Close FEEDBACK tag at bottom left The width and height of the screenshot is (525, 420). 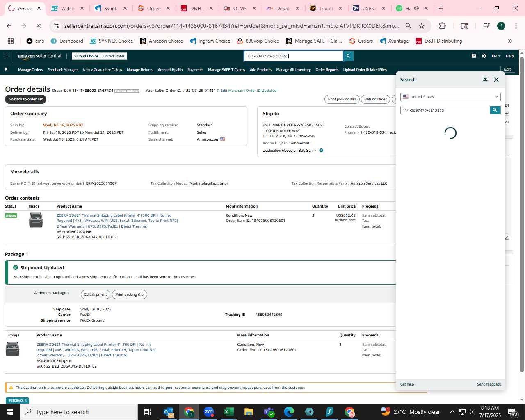[x=26, y=401]
